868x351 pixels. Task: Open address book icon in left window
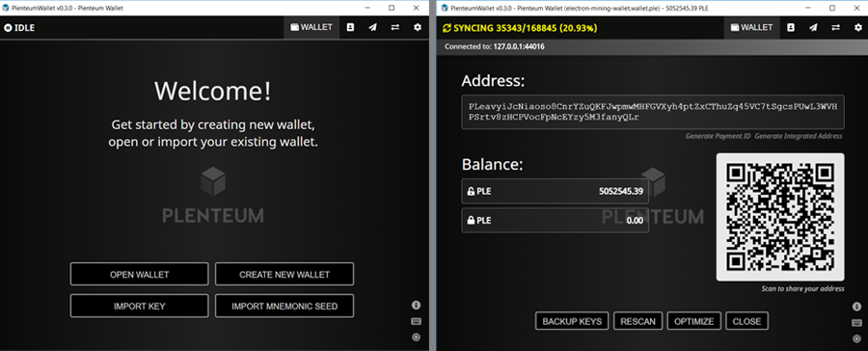(350, 27)
